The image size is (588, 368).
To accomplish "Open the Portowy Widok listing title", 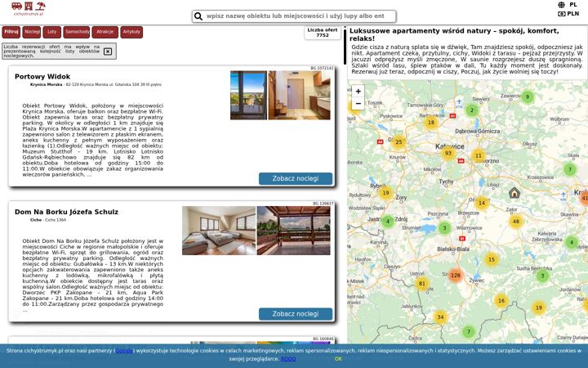I will coord(42,77).
